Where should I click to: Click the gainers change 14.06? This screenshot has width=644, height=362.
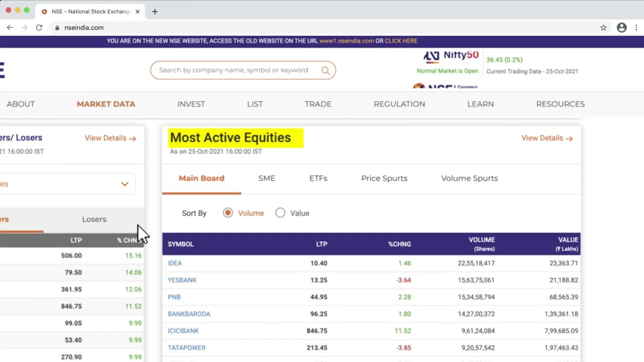click(x=133, y=273)
